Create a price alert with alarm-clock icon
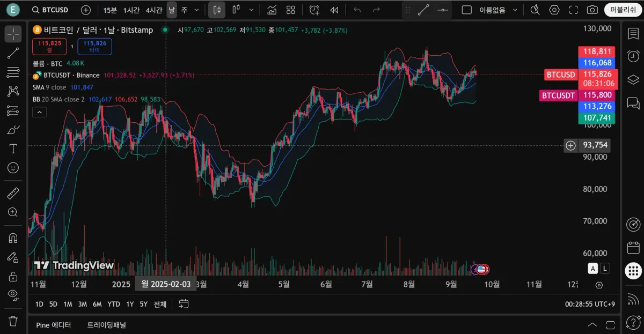The width and height of the screenshot is (644, 334). 314,10
